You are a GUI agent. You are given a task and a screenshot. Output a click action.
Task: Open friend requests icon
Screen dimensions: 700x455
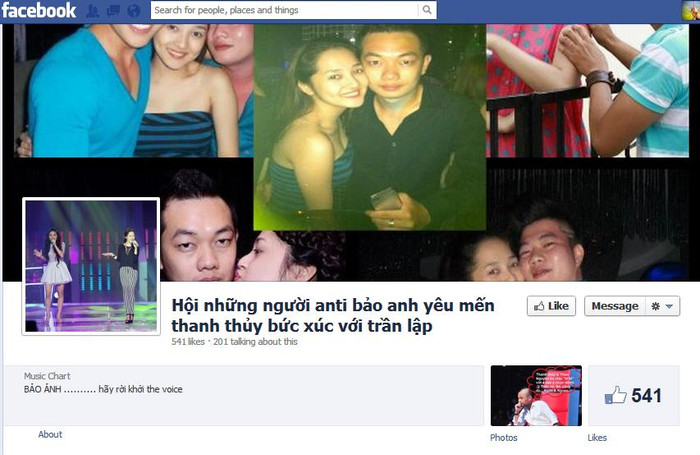(93, 10)
